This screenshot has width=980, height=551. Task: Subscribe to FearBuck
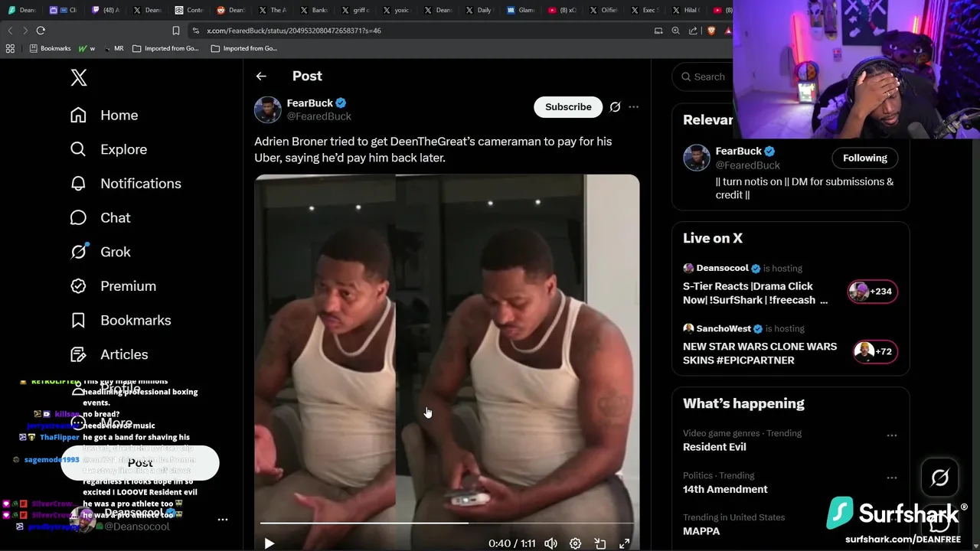pos(568,107)
